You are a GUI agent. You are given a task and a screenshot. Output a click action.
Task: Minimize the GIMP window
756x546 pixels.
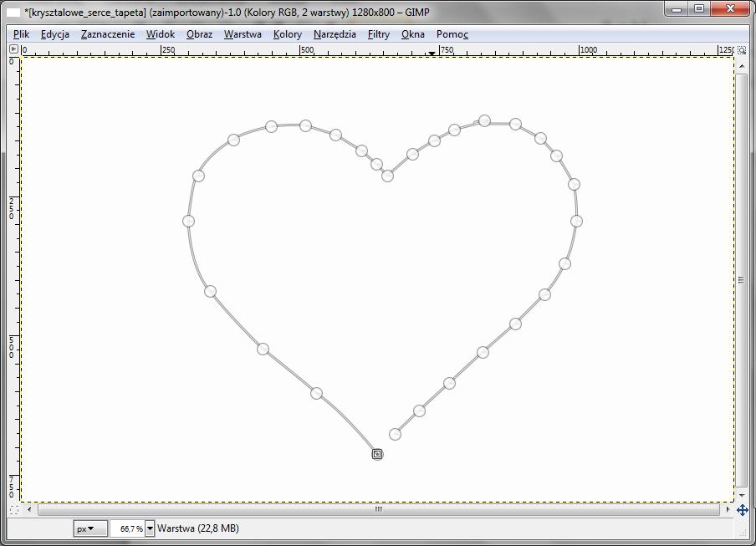coord(677,8)
